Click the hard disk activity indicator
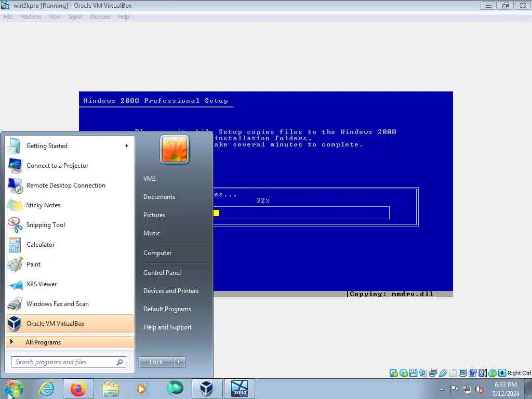Image resolution: width=532 pixels, height=399 pixels. [394, 373]
